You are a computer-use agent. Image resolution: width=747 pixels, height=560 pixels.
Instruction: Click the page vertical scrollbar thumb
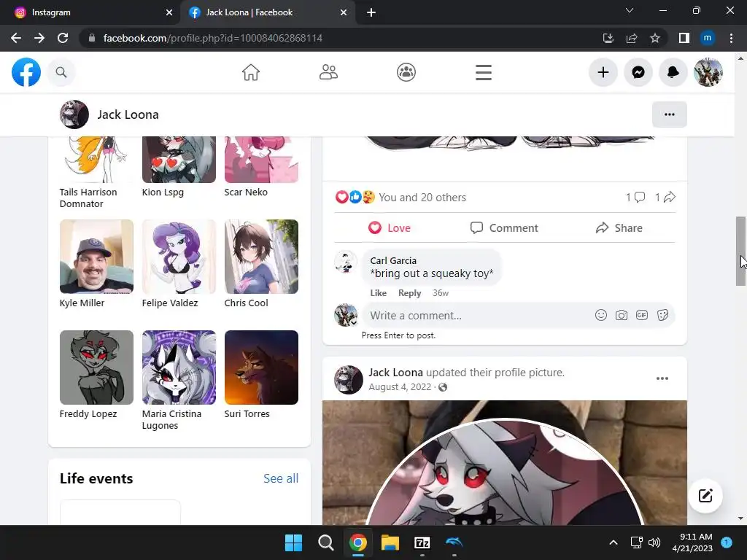point(740,251)
